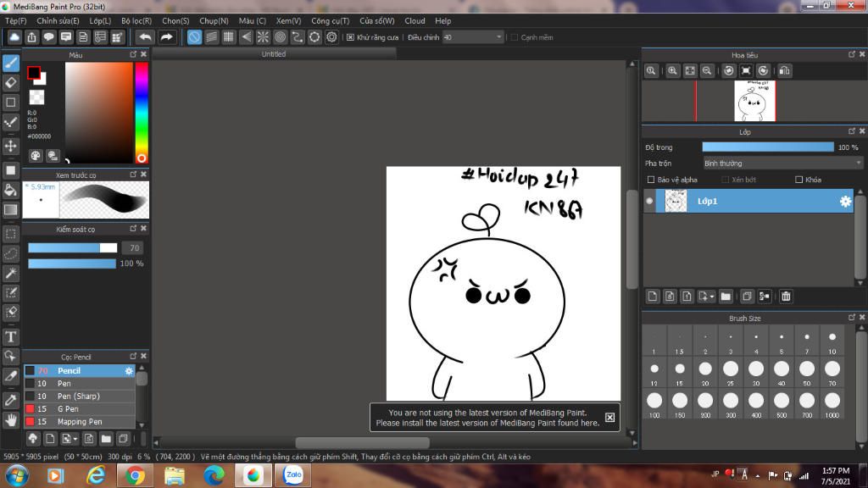This screenshot has width=868, height=488.
Task: Enable the grid snap guide
Action: click(229, 37)
